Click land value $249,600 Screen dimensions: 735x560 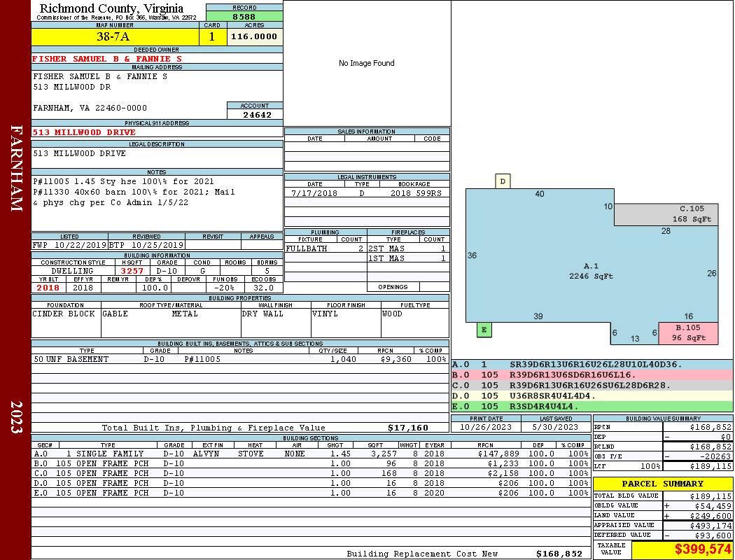click(x=710, y=516)
